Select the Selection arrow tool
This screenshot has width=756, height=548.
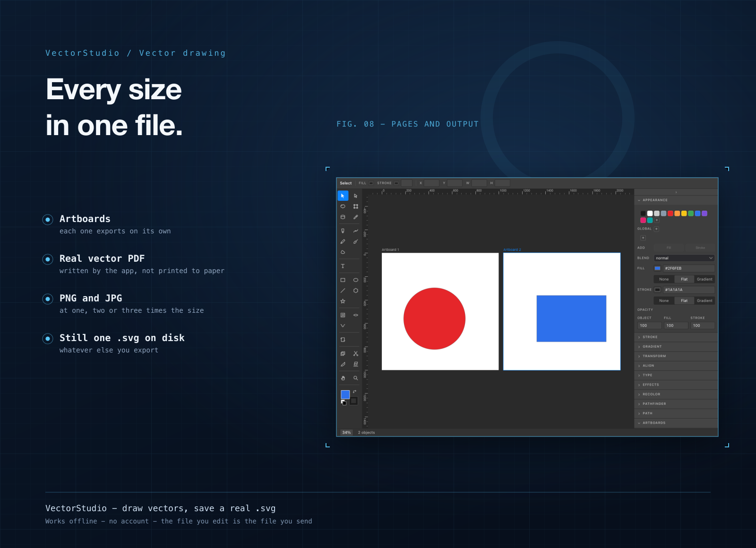click(343, 196)
